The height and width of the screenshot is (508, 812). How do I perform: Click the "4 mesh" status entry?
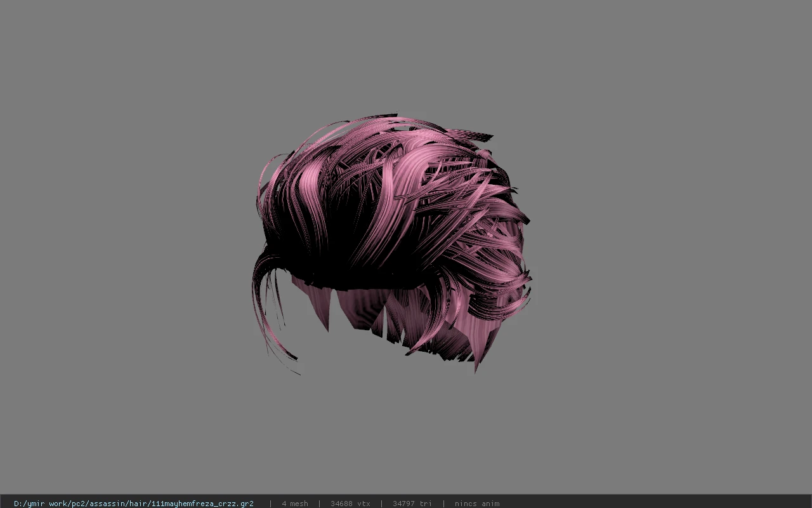[x=295, y=504]
